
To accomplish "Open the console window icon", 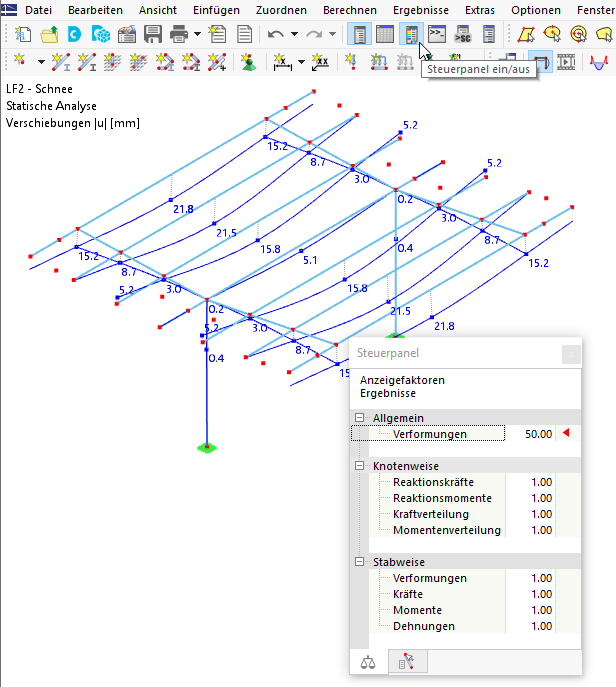I will point(437,34).
